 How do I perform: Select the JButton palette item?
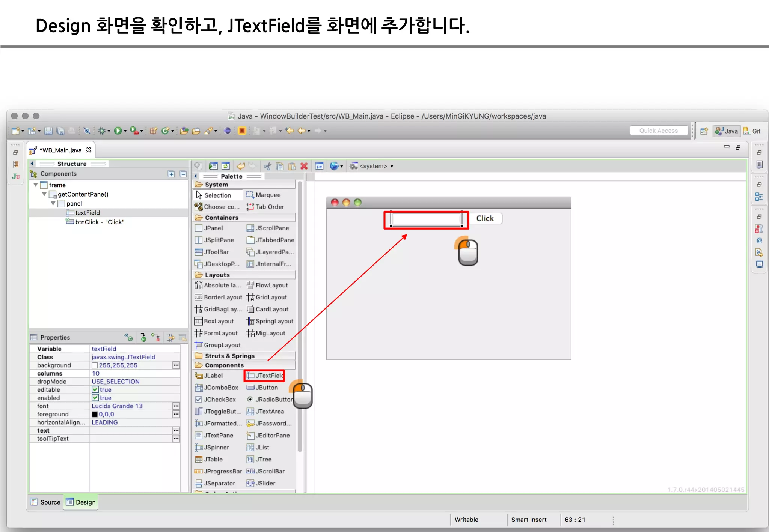(262, 388)
